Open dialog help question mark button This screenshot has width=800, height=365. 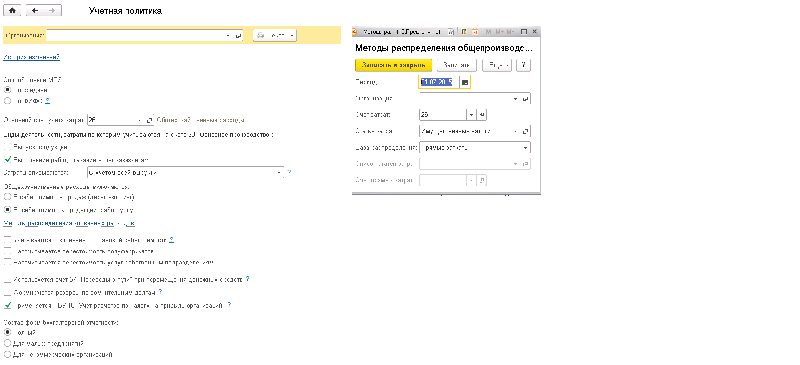[x=523, y=65]
